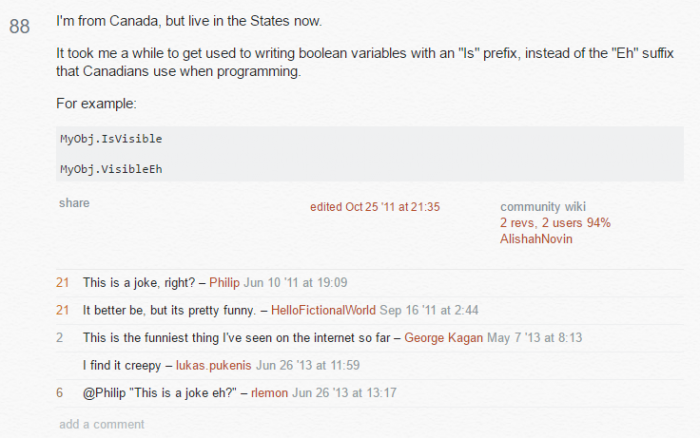This screenshot has height=438, width=700.
Task: Click add a comment link
Action: point(102,424)
